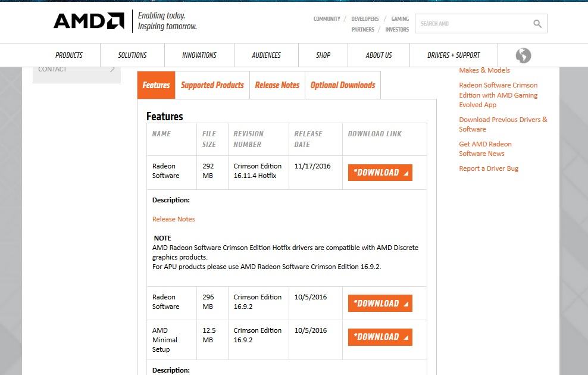Image resolution: width=588 pixels, height=375 pixels.
Task: Open the Innovations menu
Action: (199, 55)
